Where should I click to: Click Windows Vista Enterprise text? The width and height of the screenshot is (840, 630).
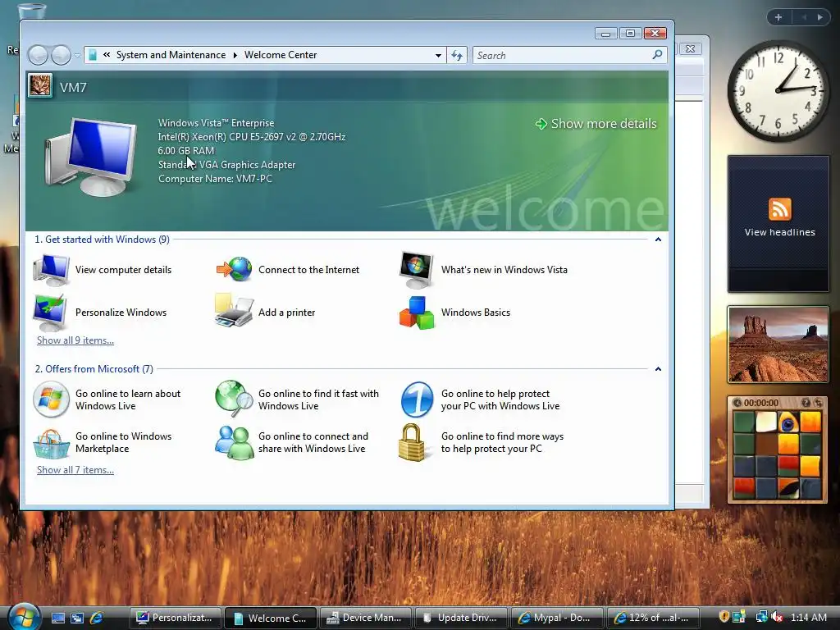click(x=216, y=123)
